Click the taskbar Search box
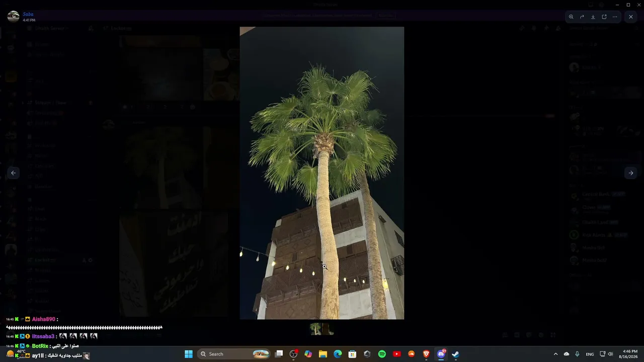This screenshot has width=644, height=362. 234,354
